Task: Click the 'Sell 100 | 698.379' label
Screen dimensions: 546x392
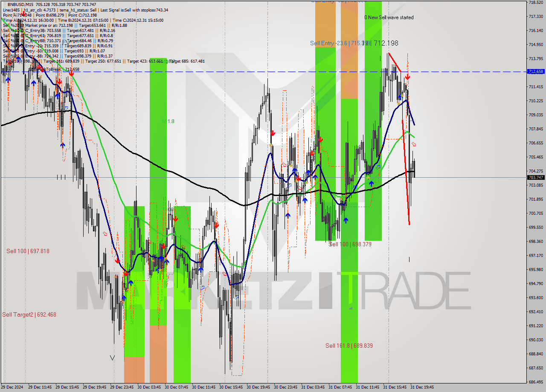Action: click(x=350, y=244)
